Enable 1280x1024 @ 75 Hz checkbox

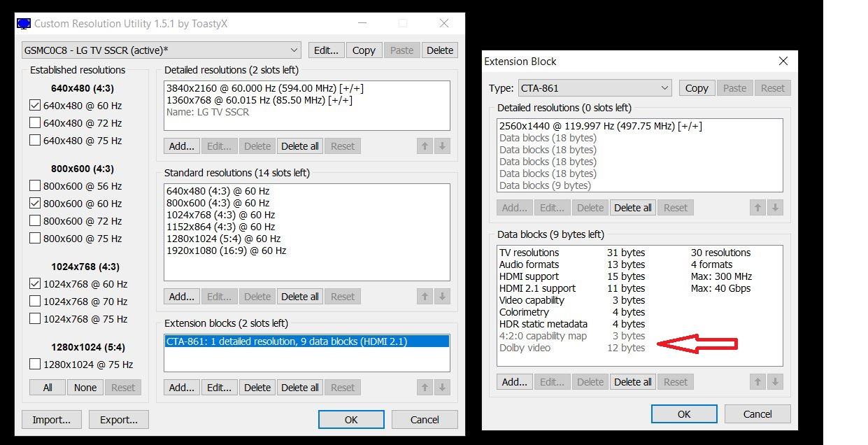35,365
